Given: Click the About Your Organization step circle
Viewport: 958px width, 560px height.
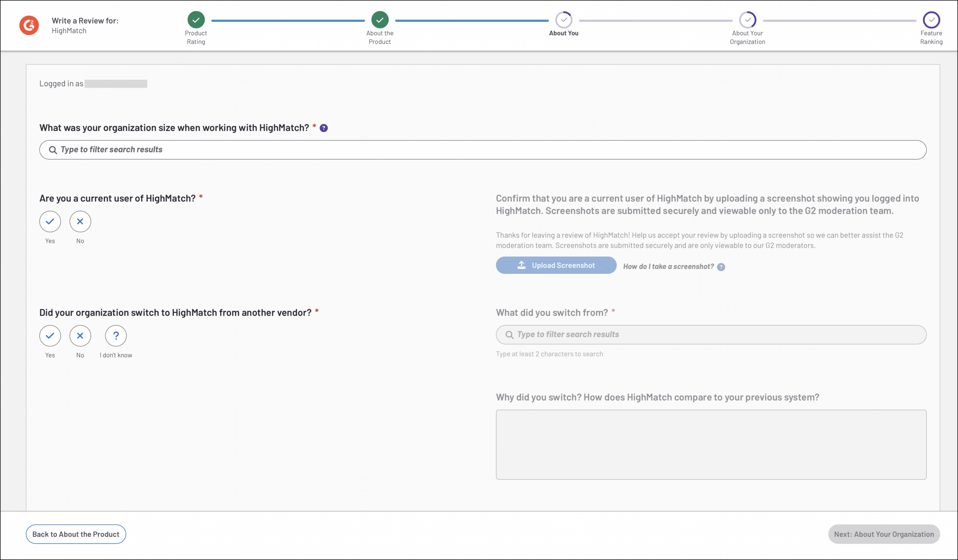Looking at the screenshot, I should click(747, 20).
